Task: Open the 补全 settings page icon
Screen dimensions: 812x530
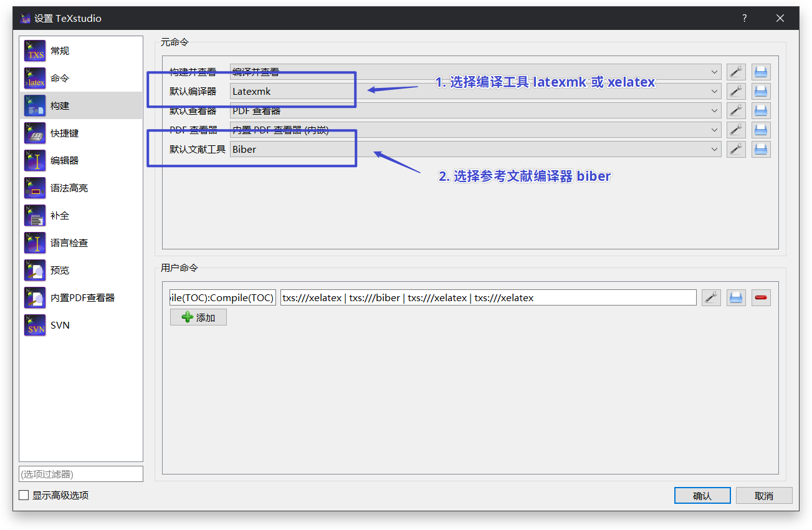Action: tap(35, 215)
